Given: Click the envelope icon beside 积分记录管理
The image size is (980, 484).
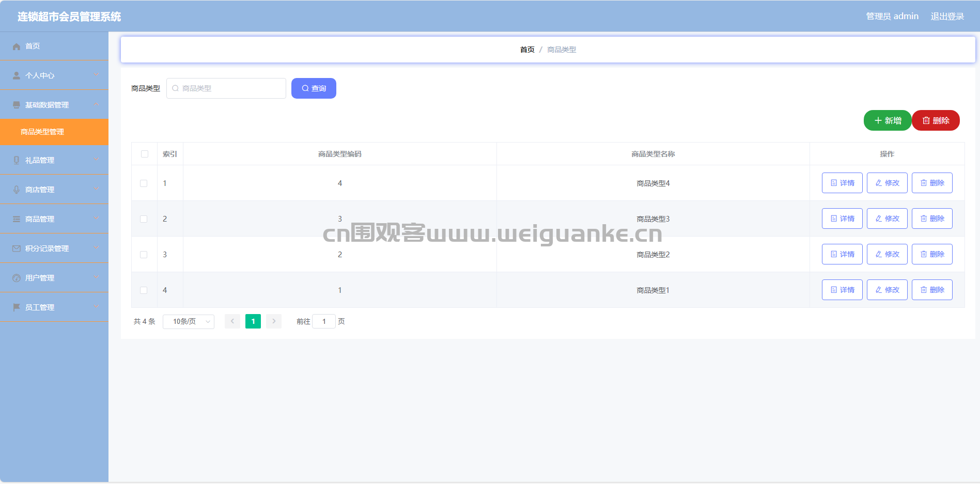Looking at the screenshot, I should (17, 249).
